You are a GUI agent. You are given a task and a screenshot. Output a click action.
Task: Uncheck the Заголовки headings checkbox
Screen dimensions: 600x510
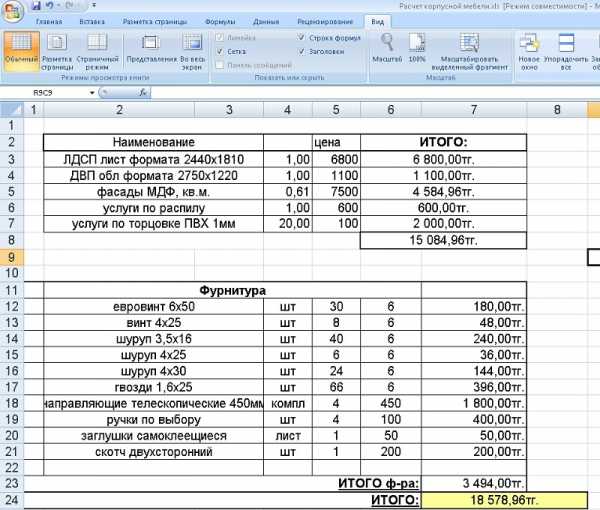pos(301,50)
